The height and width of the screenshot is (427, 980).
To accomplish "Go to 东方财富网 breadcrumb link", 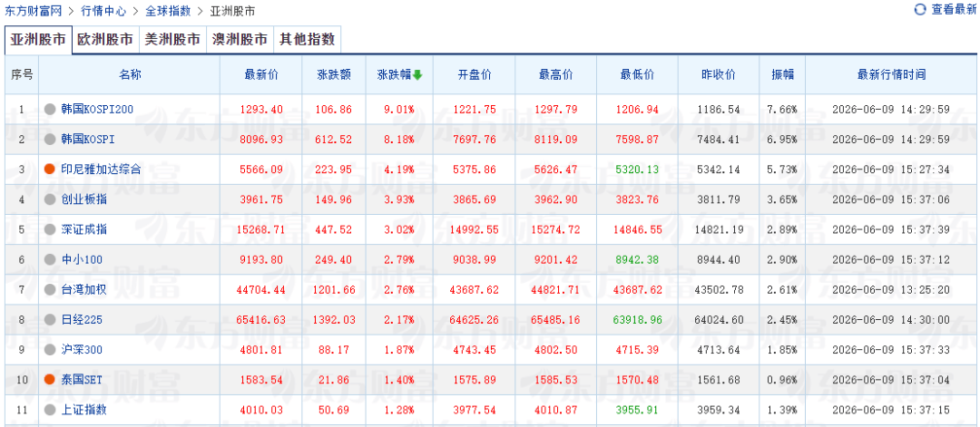I will (x=34, y=11).
